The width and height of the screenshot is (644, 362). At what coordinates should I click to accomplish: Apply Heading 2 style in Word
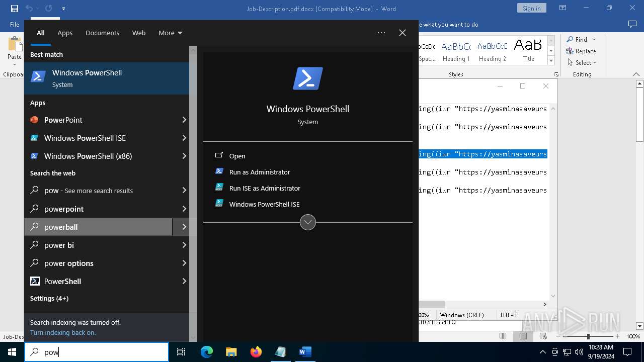pos(493,51)
